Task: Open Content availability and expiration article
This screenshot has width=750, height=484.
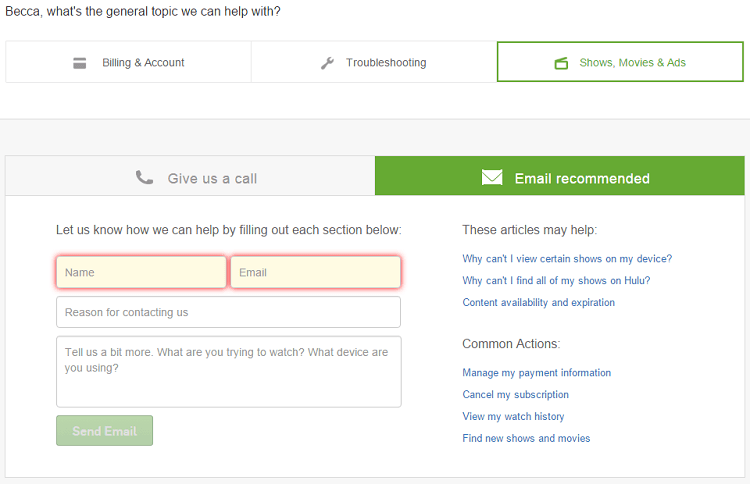Action: click(x=539, y=303)
